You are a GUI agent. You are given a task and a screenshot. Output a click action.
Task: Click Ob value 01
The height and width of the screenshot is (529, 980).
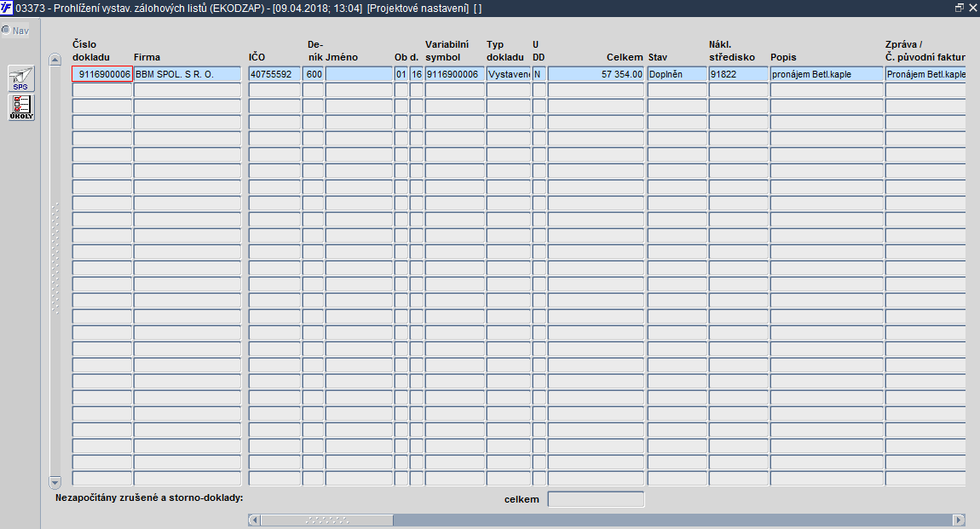pyautogui.click(x=401, y=74)
